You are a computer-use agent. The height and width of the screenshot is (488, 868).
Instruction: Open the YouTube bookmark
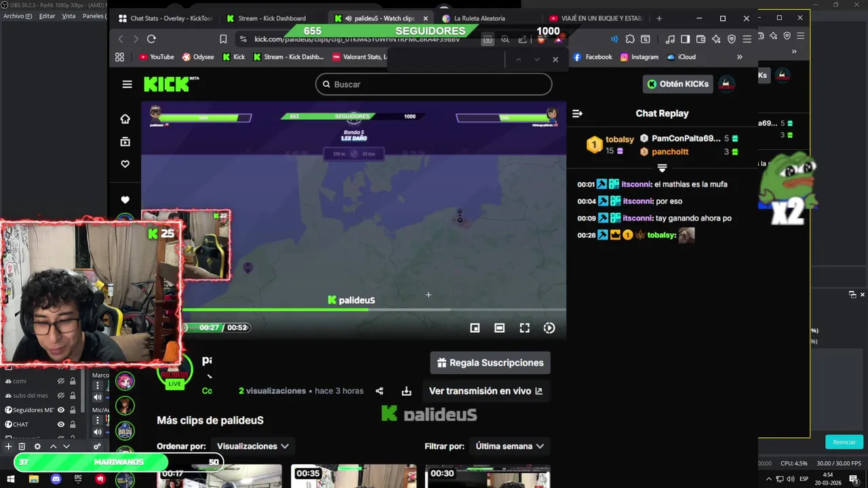(x=156, y=57)
